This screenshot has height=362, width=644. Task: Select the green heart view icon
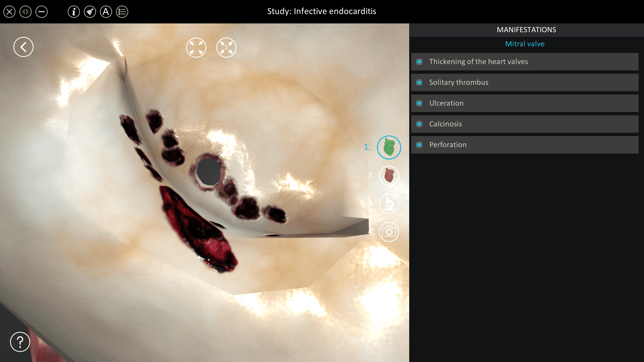coord(389,147)
